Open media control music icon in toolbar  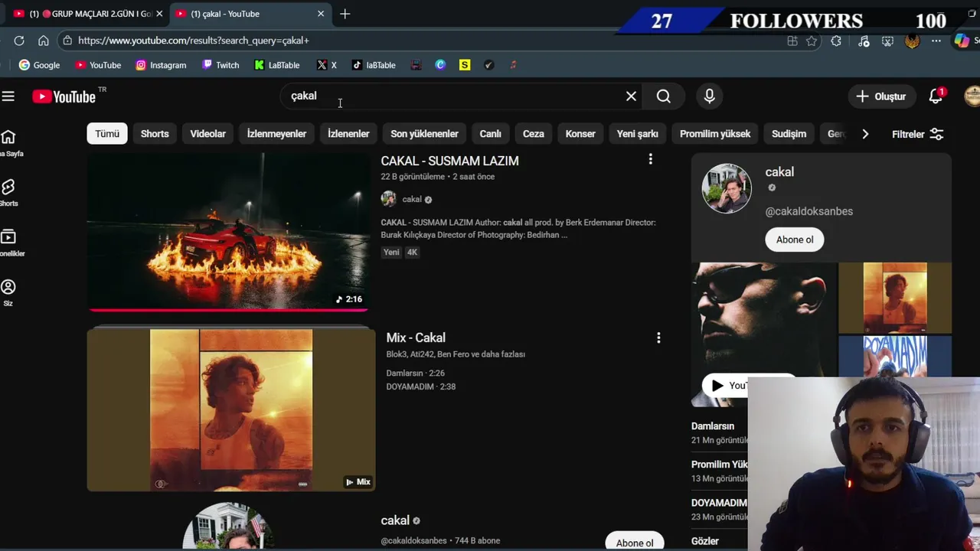tap(864, 41)
